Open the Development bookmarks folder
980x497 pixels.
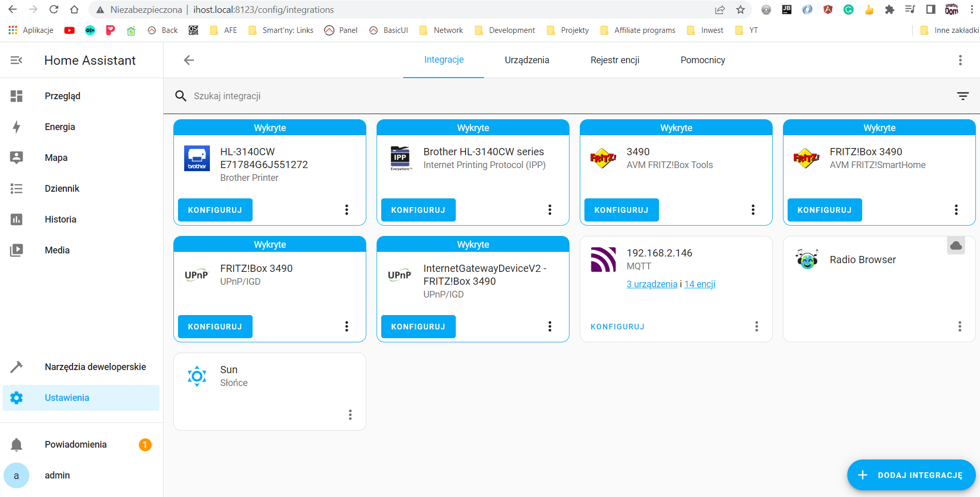pyautogui.click(x=505, y=30)
